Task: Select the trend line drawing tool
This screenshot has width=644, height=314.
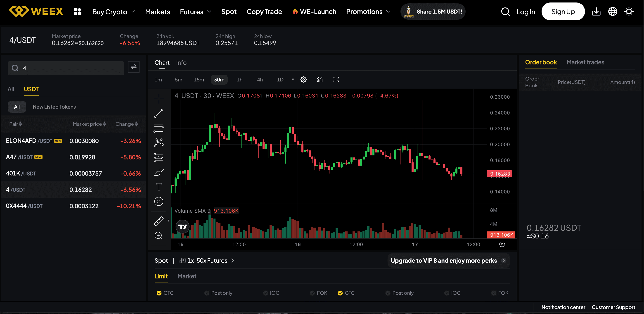Action: click(x=159, y=113)
